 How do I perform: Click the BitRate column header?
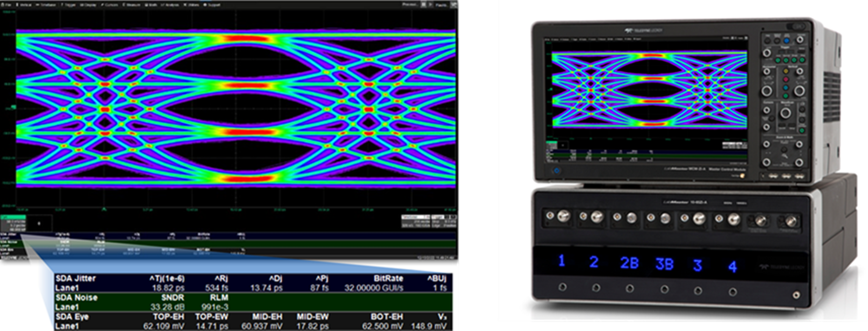(x=388, y=279)
